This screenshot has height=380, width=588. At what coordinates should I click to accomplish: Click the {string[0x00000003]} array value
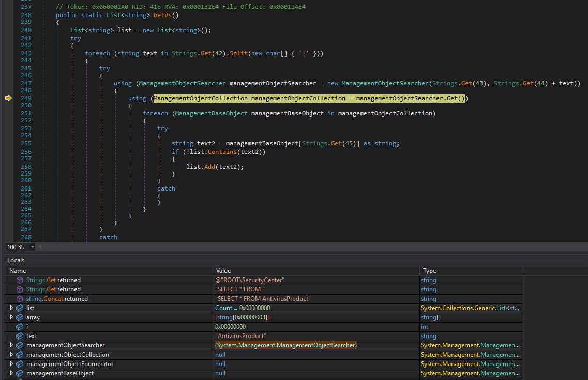(242, 317)
